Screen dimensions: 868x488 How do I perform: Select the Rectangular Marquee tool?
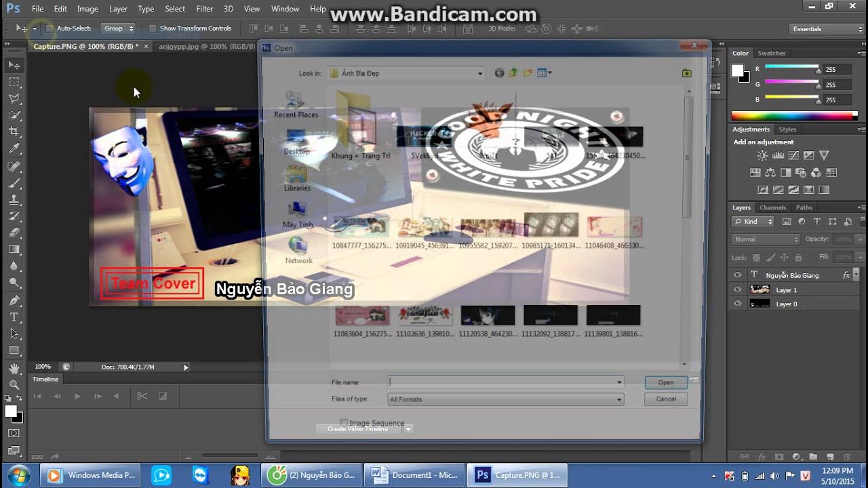tap(14, 82)
